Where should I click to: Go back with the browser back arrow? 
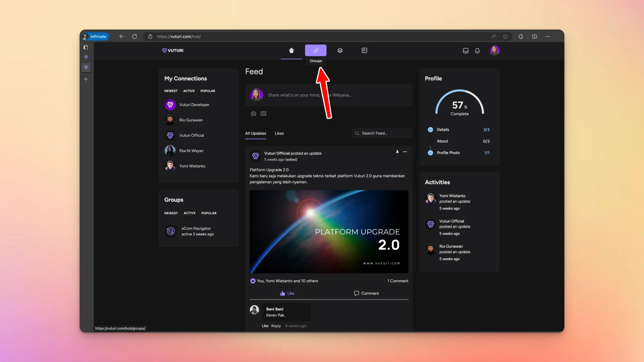[122, 36]
